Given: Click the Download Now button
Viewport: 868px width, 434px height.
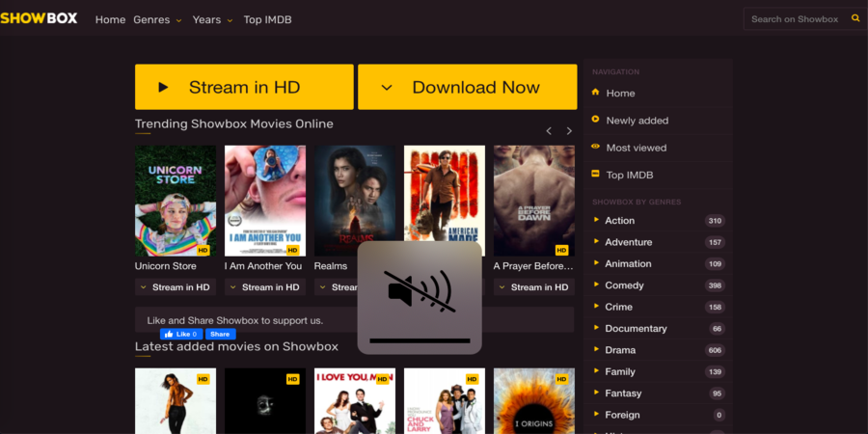Looking at the screenshot, I should point(467,87).
